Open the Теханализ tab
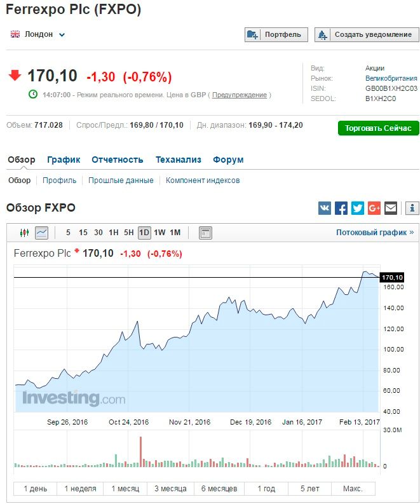The height and width of the screenshot is (504, 420). tap(178, 160)
